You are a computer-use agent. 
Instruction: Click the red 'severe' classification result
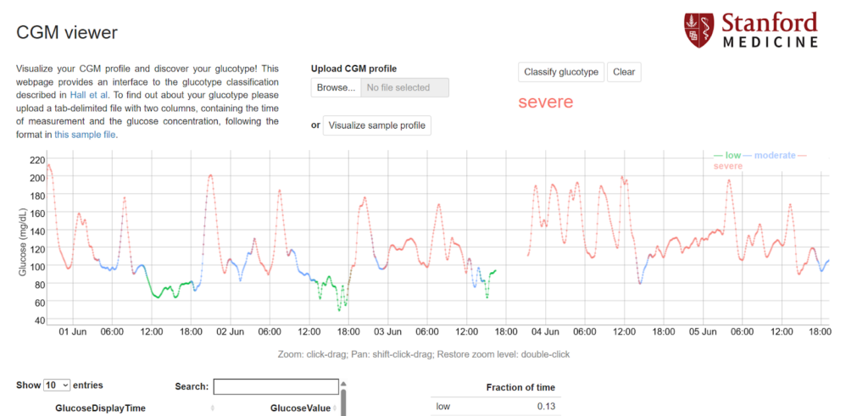tap(546, 102)
